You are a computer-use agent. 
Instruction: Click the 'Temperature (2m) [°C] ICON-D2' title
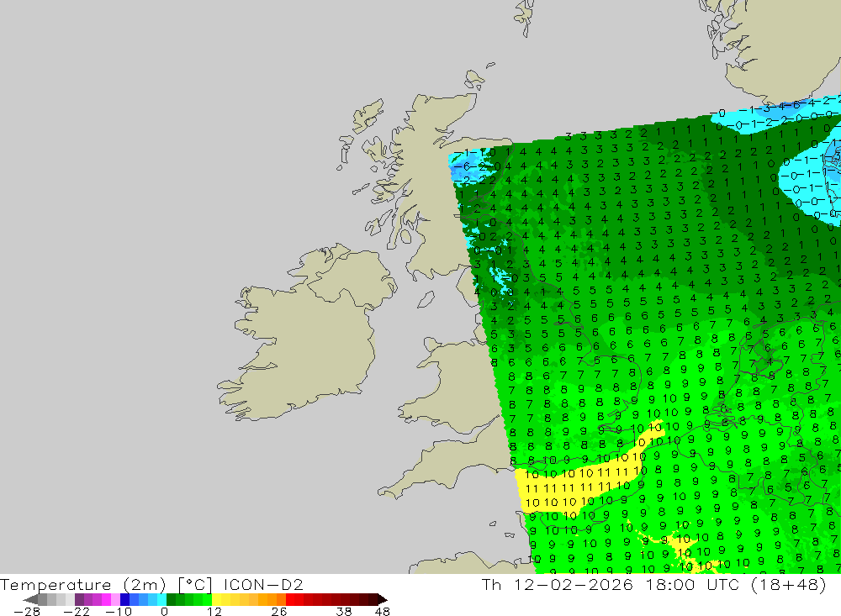(x=151, y=584)
